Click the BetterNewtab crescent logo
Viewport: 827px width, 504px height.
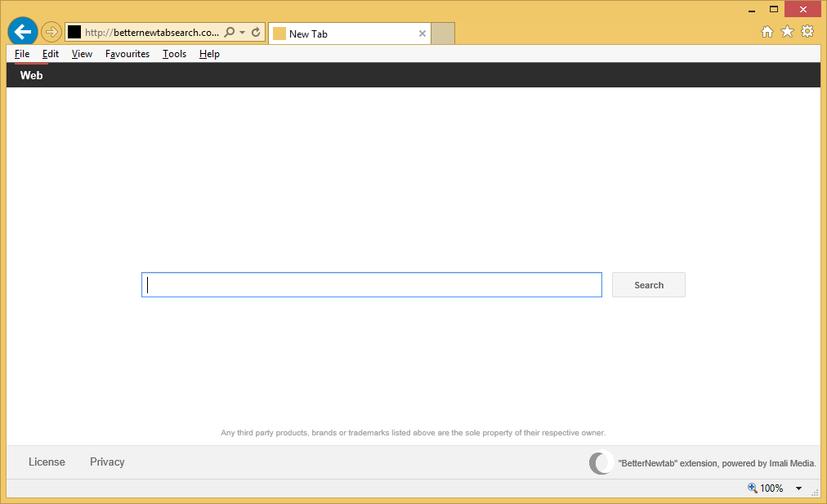click(x=601, y=463)
